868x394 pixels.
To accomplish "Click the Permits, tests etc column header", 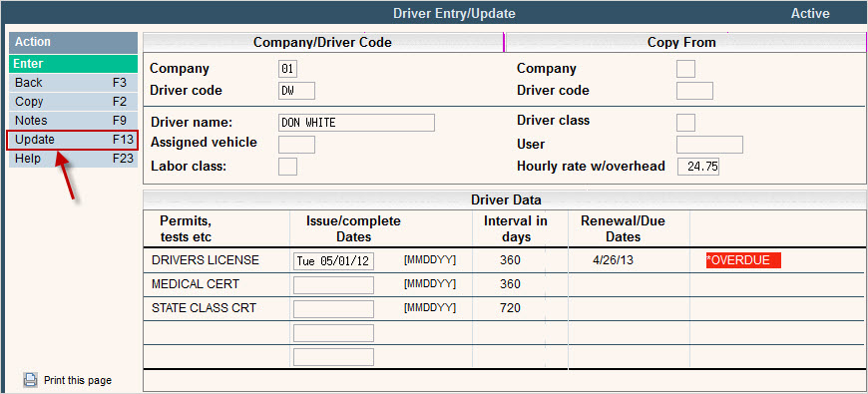I will pos(186,229).
